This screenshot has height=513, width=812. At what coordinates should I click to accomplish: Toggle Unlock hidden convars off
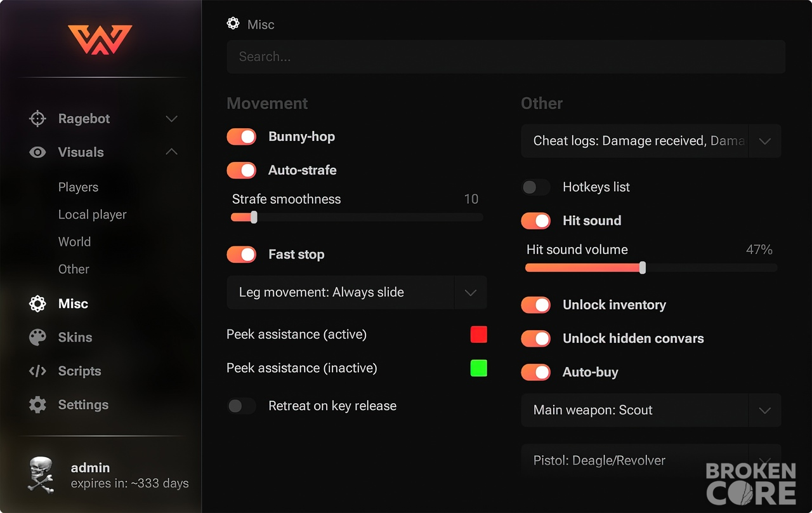pyautogui.click(x=536, y=338)
